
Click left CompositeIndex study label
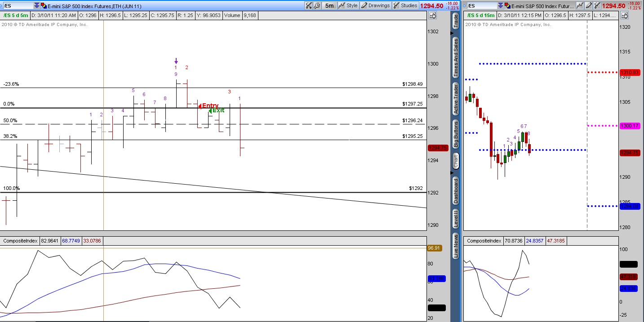[20, 241]
